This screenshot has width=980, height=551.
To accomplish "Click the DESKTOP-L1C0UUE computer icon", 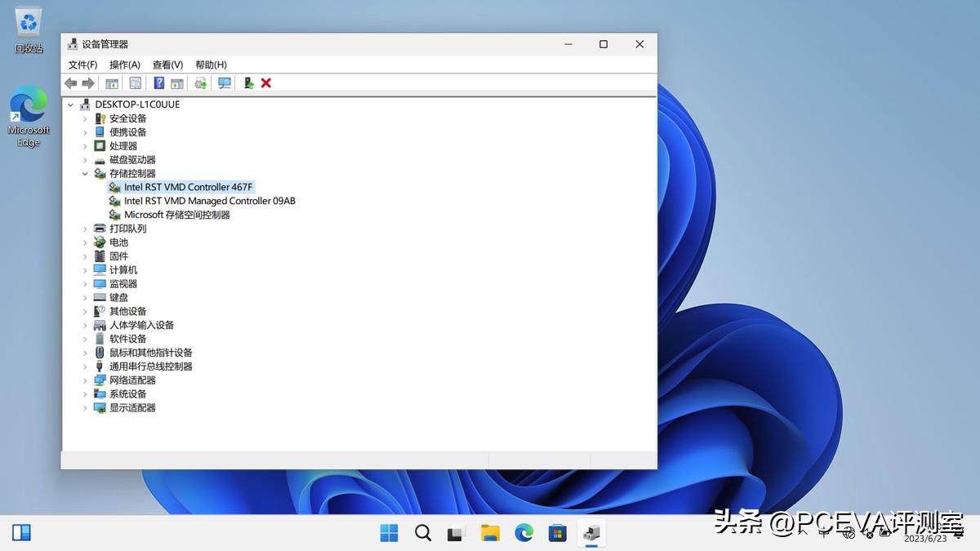I will [85, 104].
